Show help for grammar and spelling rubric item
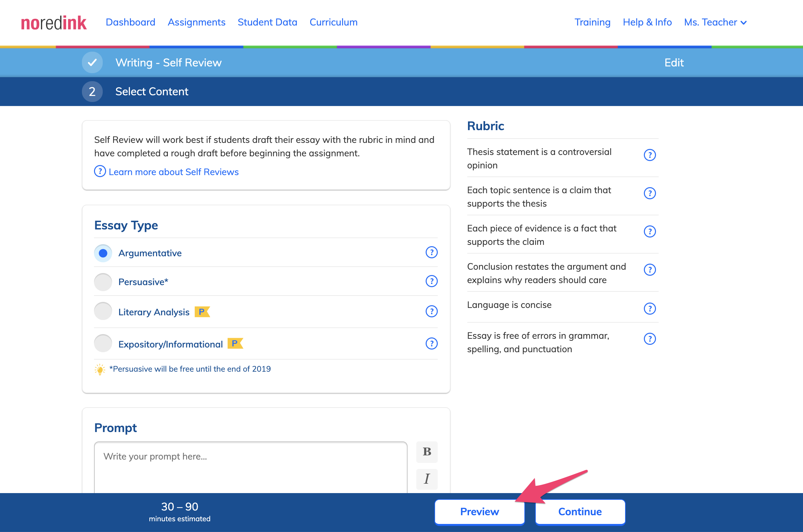This screenshot has width=803, height=532. [x=650, y=339]
